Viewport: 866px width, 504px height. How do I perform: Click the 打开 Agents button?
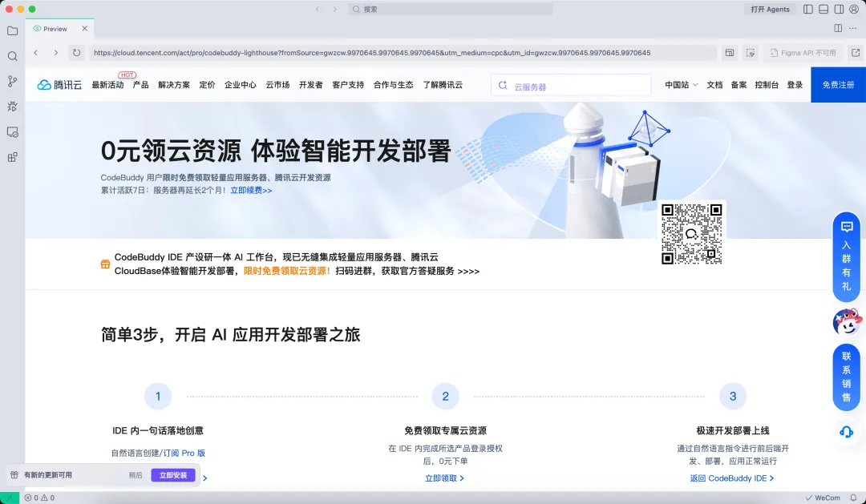coord(770,10)
